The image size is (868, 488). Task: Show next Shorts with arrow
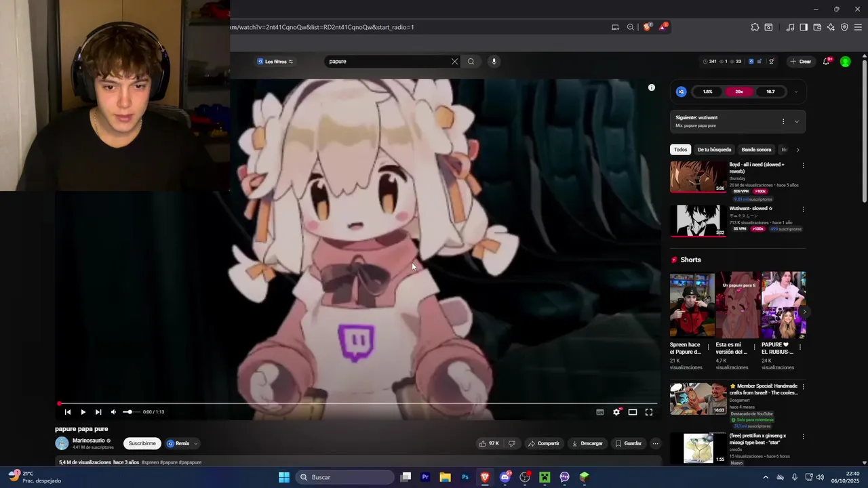click(804, 312)
